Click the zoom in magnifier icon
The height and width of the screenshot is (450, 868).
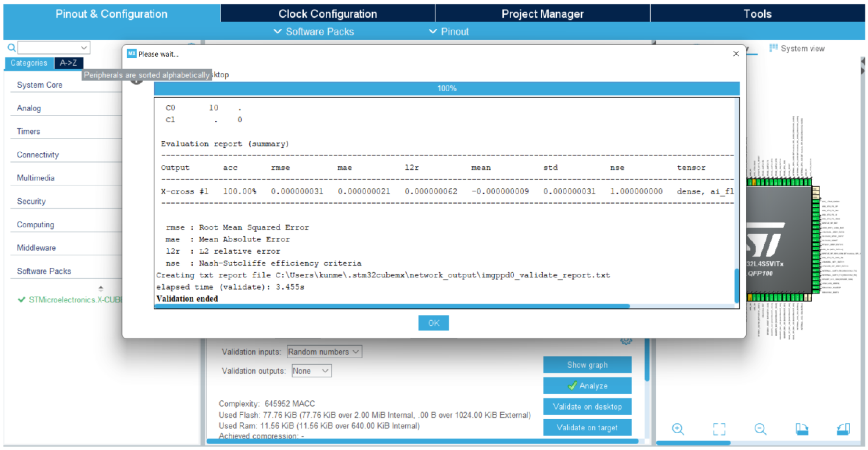677,429
